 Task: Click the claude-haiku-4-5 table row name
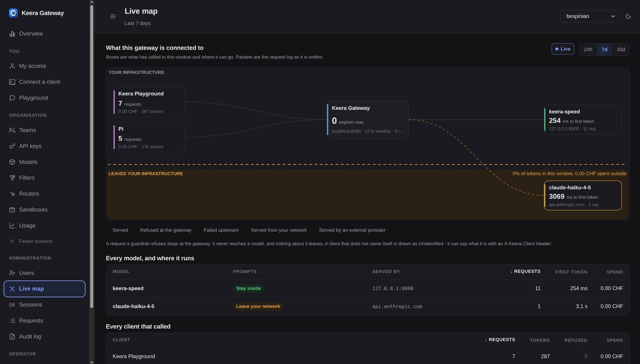(133, 306)
